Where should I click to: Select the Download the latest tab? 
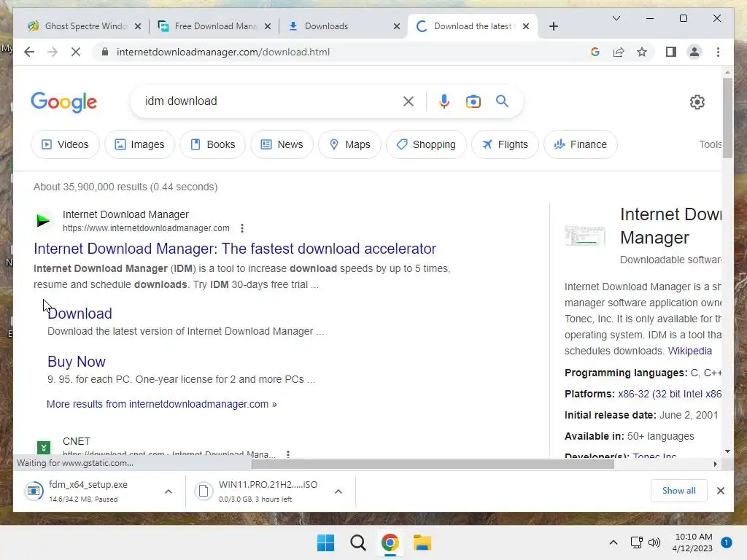(473, 26)
